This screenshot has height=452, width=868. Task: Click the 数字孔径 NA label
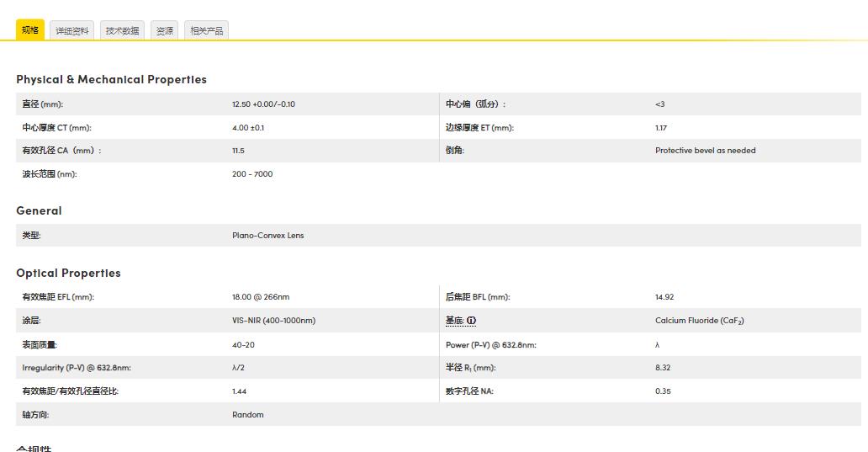click(x=469, y=391)
